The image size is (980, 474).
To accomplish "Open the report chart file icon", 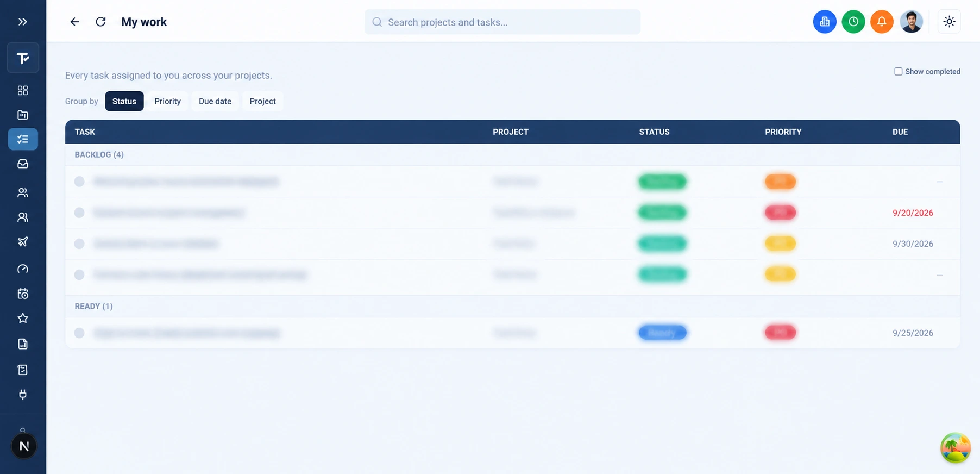I will [x=23, y=344].
